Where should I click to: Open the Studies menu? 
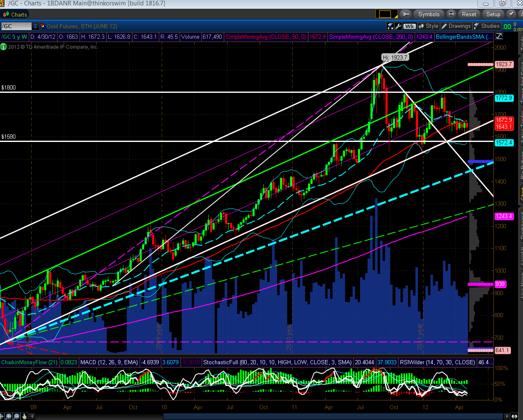(x=486, y=26)
